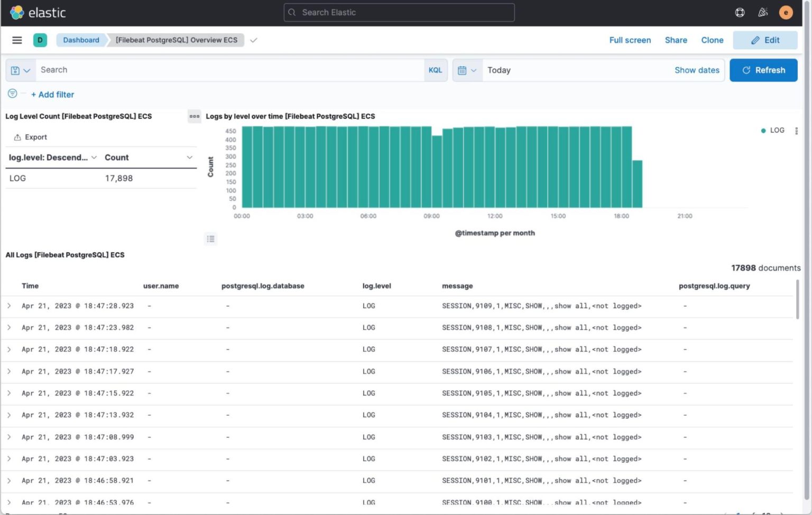The height and width of the screenshot is (515, 812).
Task: Click the Add filter pill icon
Action: 12,94
